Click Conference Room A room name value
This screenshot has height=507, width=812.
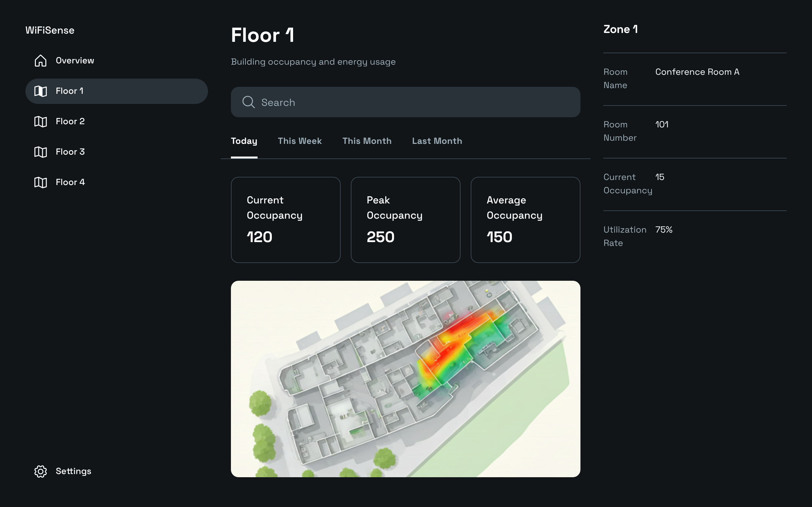tap(697, 72)
